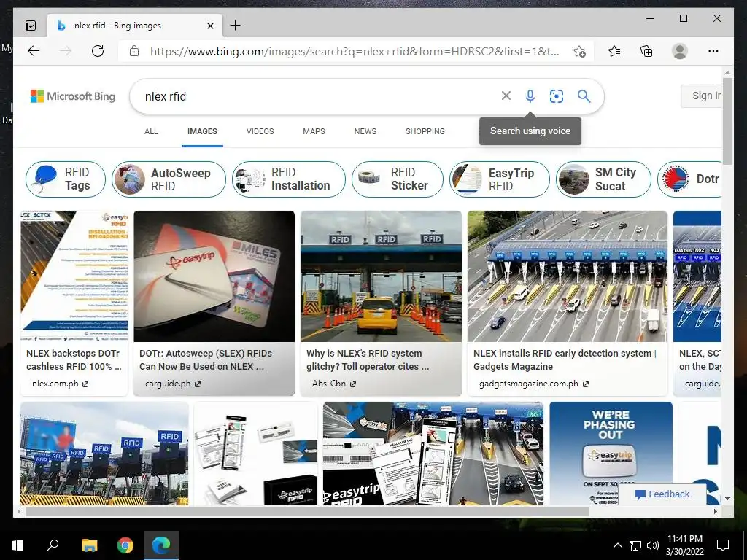Open Settings and more ellipsis menu
This screenshot has width=747, height=560.
click(x=713, y=51)
